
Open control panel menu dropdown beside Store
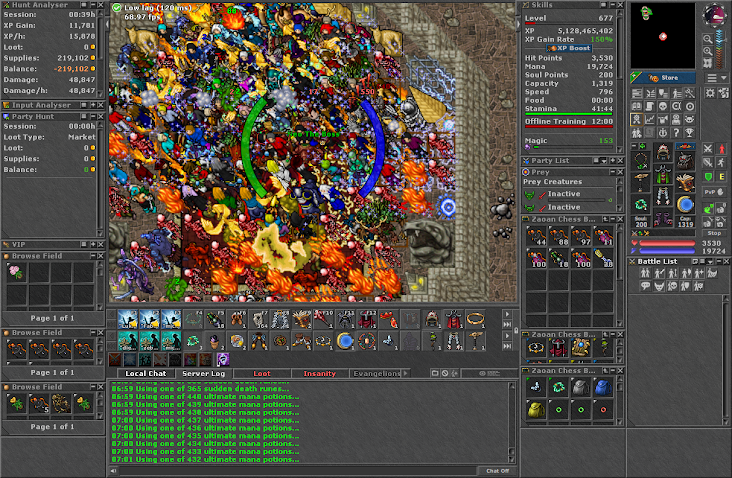(717, 78)
